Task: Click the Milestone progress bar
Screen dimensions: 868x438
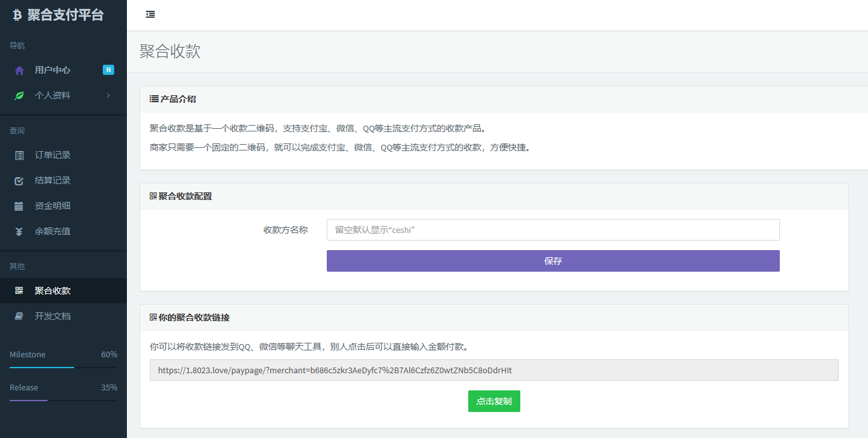Action: pos(63,367)
